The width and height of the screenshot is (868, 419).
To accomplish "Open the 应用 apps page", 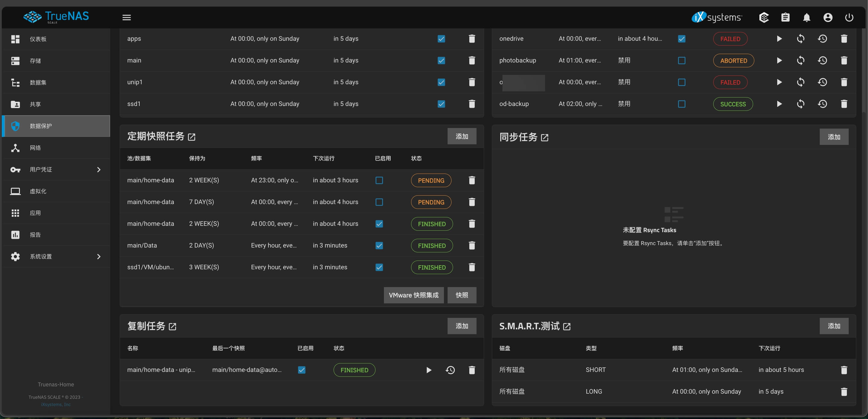I will click(56, 213).
